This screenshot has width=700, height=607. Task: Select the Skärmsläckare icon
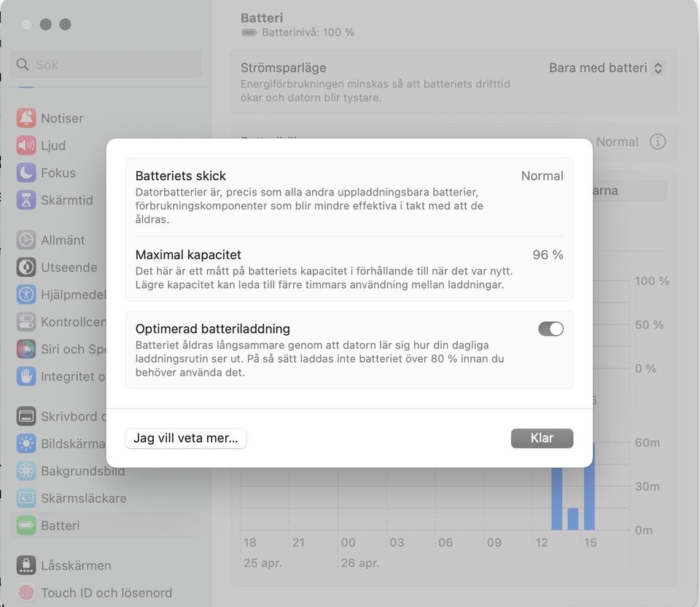tap(26, 498)
